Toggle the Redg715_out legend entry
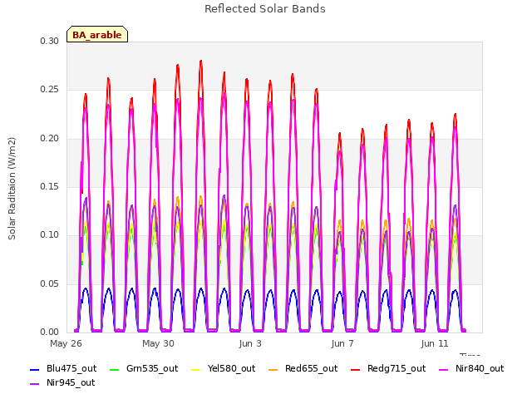 click(388, 369)
